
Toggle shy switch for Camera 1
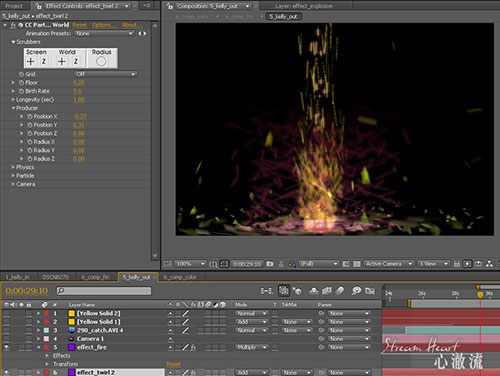[x=170, y=339]
